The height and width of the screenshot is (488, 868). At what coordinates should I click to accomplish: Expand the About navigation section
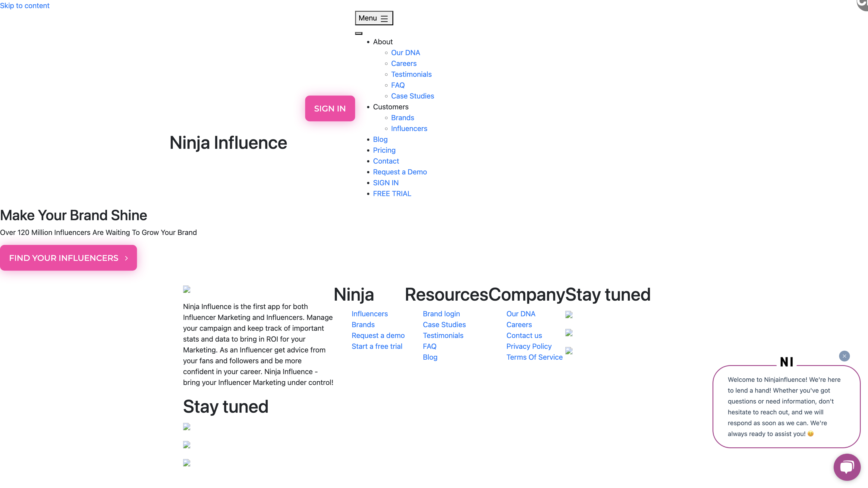382,42
